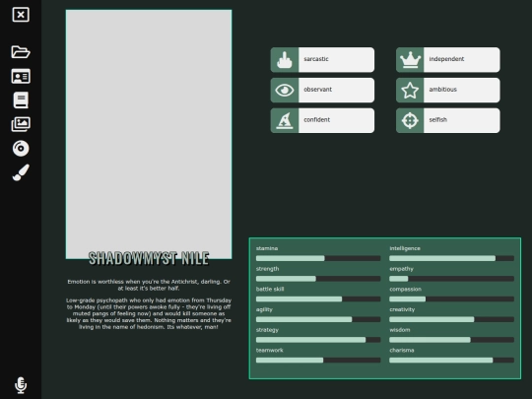Select the selfish trait card

click(448, 120)
